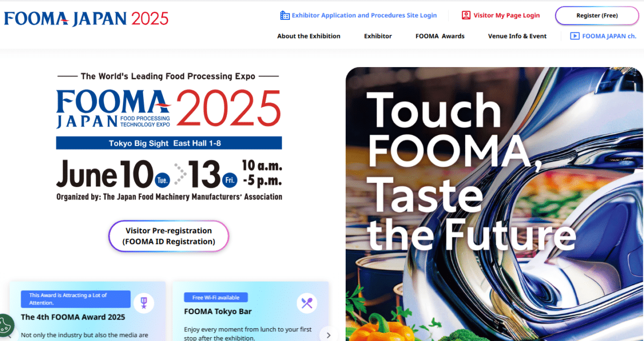Click Visitor Pre-registration (FOOMA ID Registration) button
The width and height of the screenshot is (644, 341).
(x=169, y=236)
